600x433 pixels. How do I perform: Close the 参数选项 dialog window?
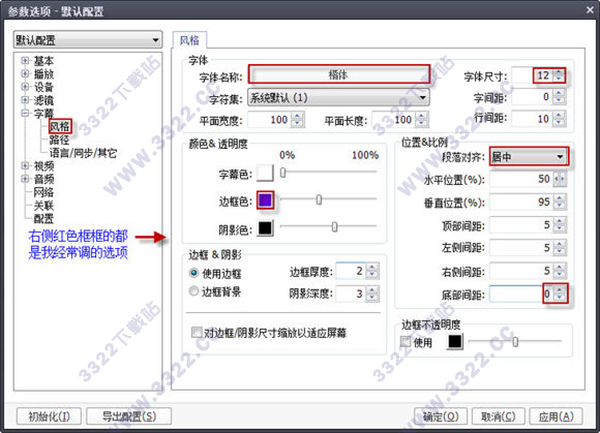(590, 10)
